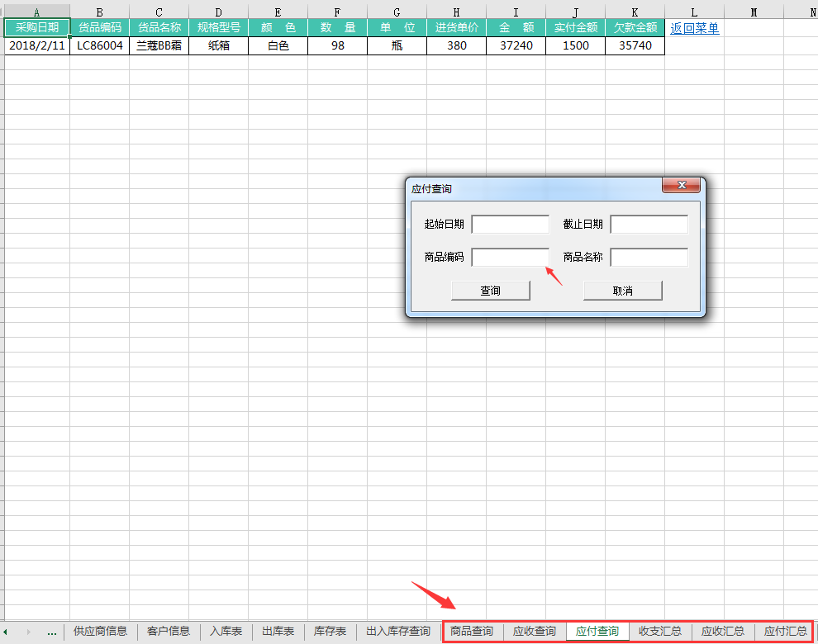Select the cell containing 1500
The image size is (818, 644).
tap(575, 46)
